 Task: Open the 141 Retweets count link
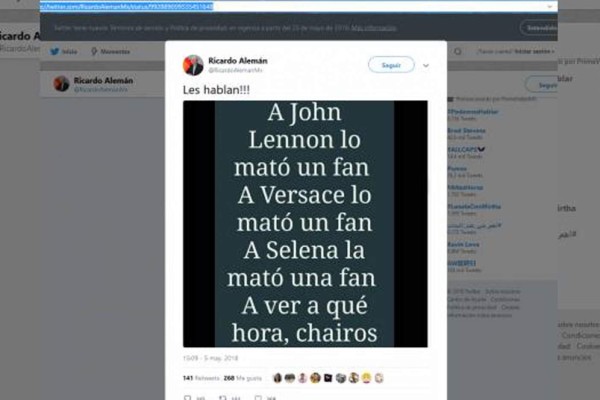pos(201,378)
